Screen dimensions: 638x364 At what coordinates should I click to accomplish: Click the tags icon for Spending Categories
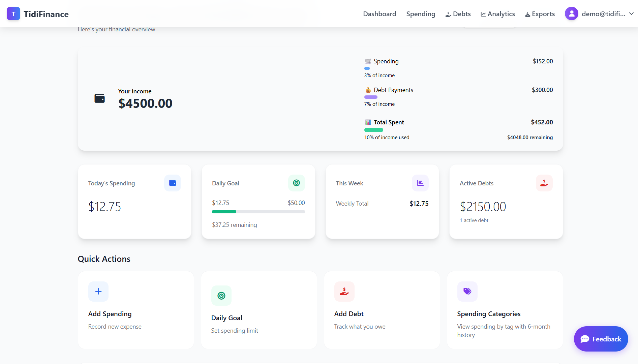467,292
